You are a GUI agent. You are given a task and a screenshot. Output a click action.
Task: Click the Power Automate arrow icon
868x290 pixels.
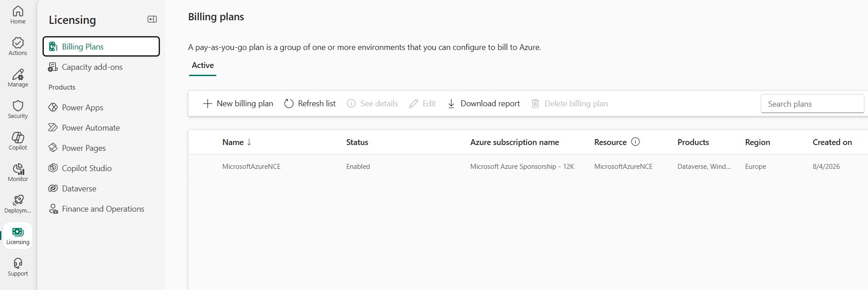tap(53, 127)
